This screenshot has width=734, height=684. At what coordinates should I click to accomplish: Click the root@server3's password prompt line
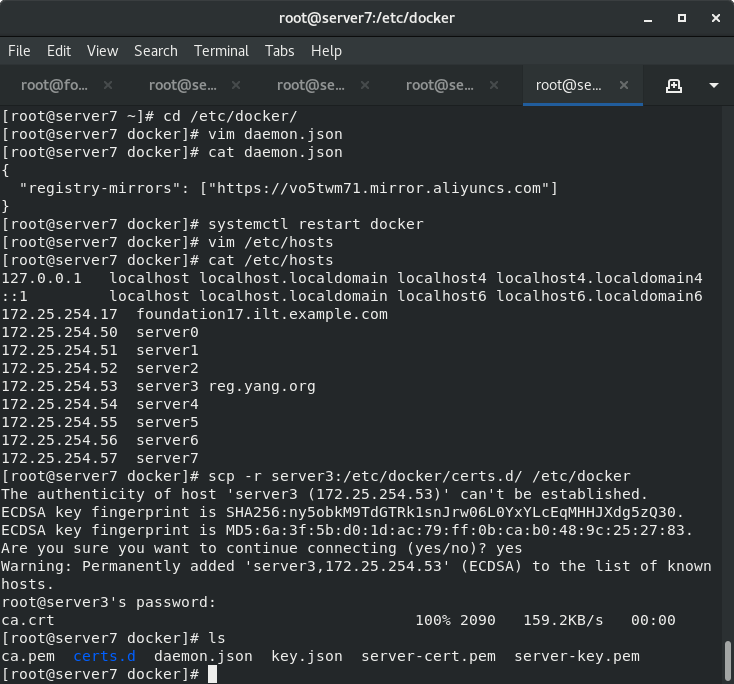pyautogui.click(x=109, y=602)
